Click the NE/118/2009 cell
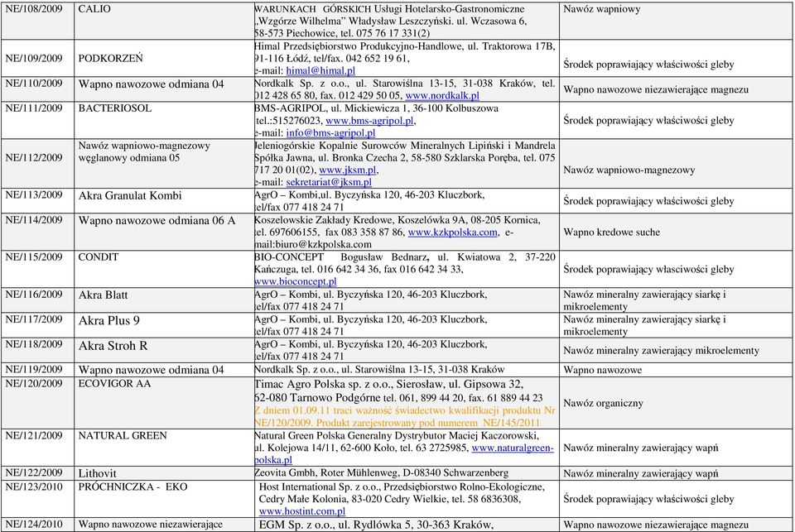Image resolution: width=795 pixels, height=532 pixels. pos(38,350)
